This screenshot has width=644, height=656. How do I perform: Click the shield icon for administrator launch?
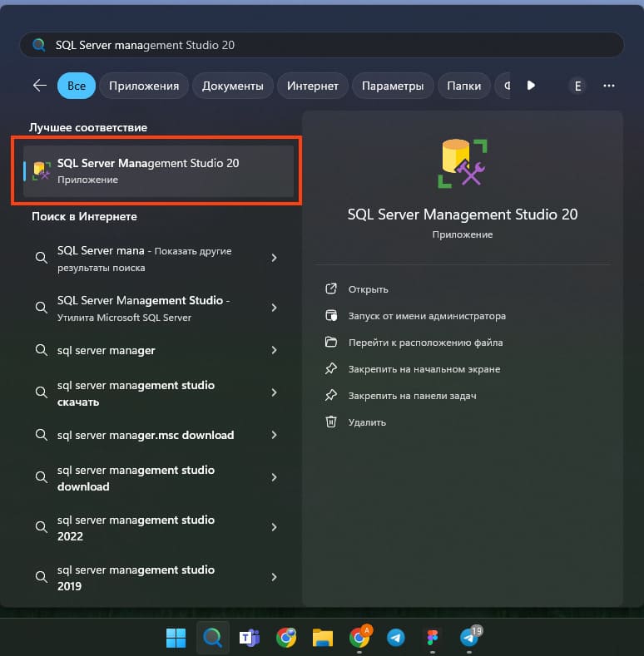coord(331,315)
